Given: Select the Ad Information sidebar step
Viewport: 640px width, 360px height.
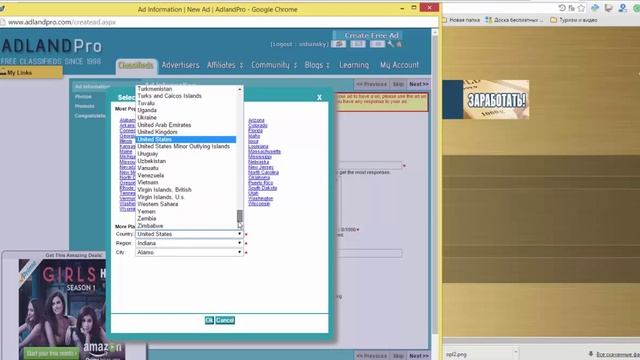Looking at the screenshot, I should point(92,87).
